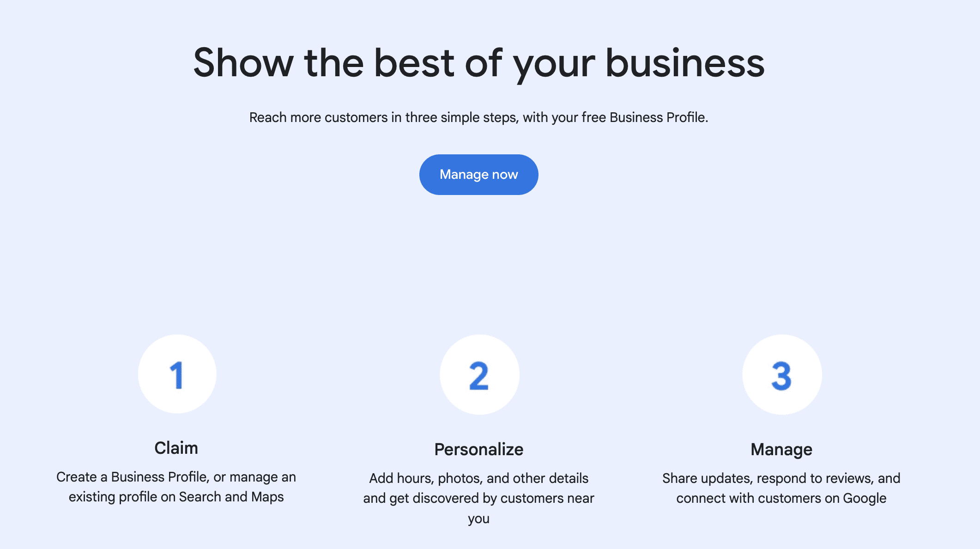Click the Manage step description text

point(781,488)
